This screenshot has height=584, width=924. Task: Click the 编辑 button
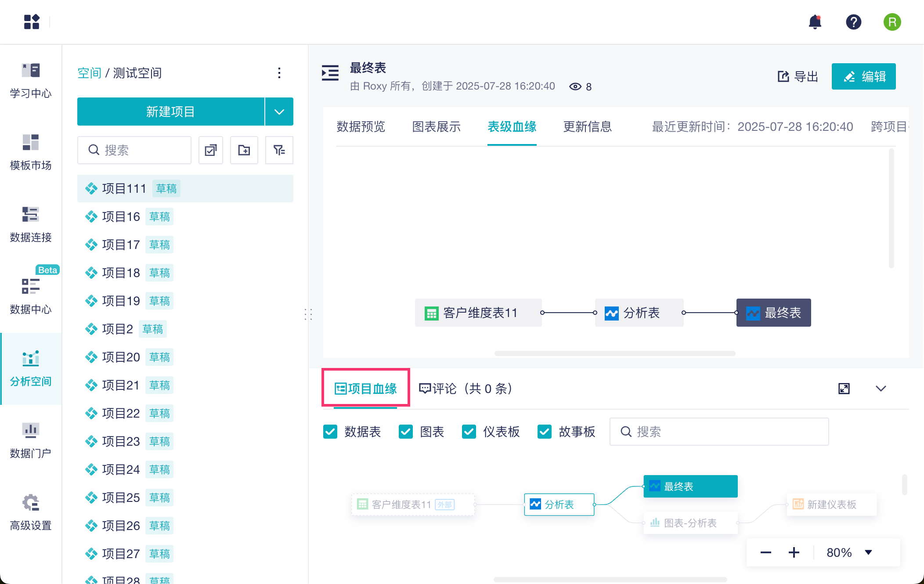(863, 76)
